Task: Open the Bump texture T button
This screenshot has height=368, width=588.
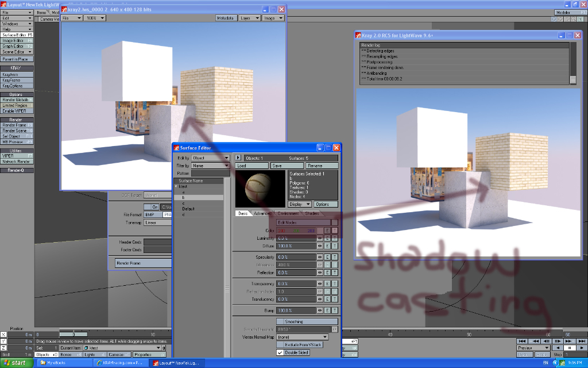Action: (x=334, y=310)
